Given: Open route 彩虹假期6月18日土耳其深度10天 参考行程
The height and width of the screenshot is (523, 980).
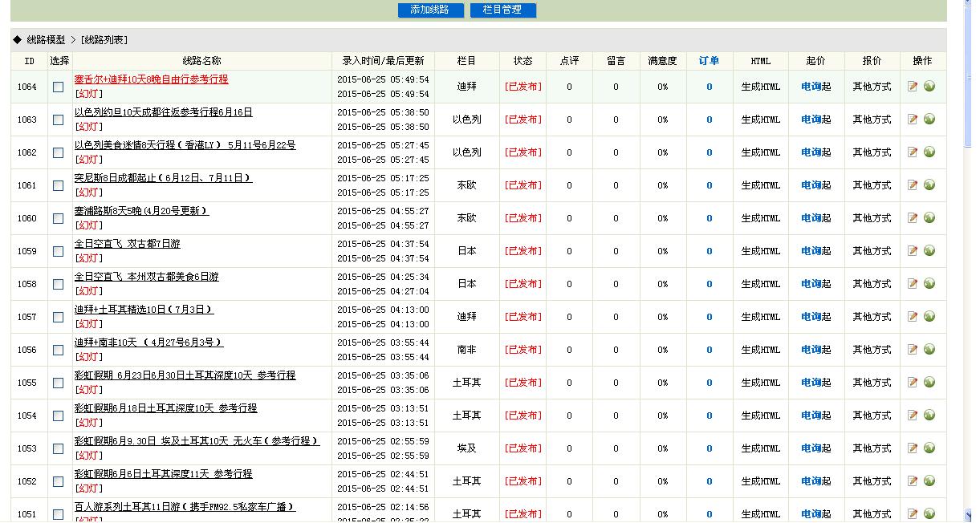Looking at the screenshot, I should 166,408.
